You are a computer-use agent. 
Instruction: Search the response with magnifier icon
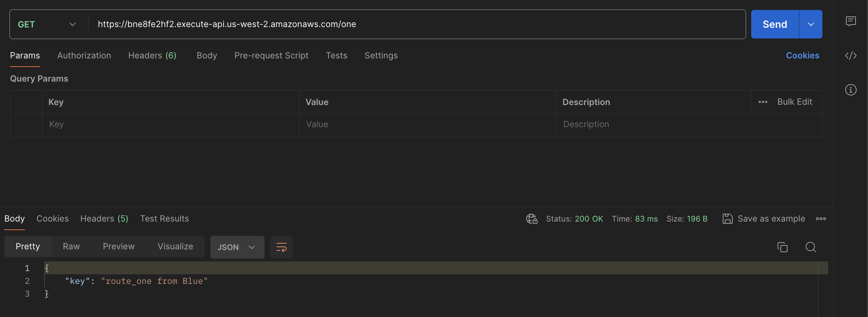(811, 247)
